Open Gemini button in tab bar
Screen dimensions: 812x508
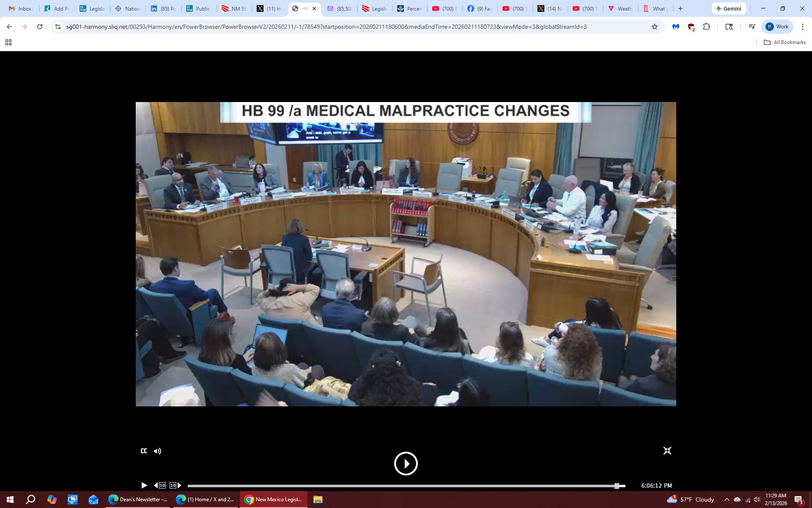coord(728,8)
